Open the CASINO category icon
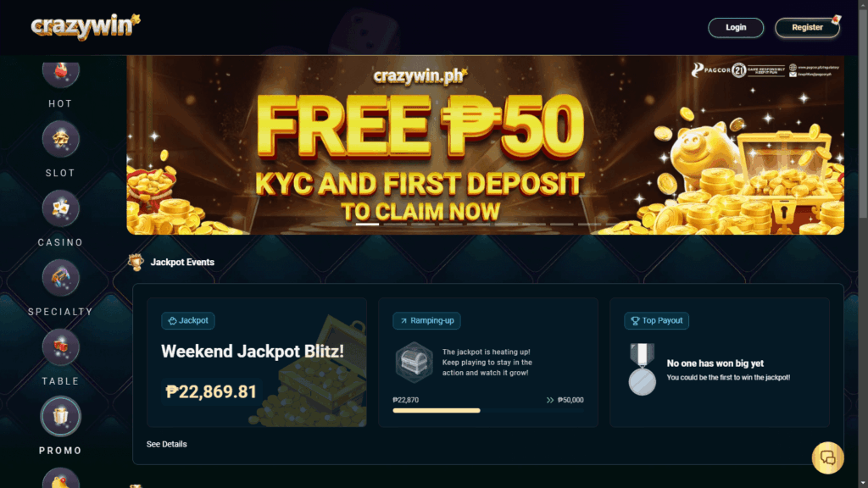 coord(60,208)
